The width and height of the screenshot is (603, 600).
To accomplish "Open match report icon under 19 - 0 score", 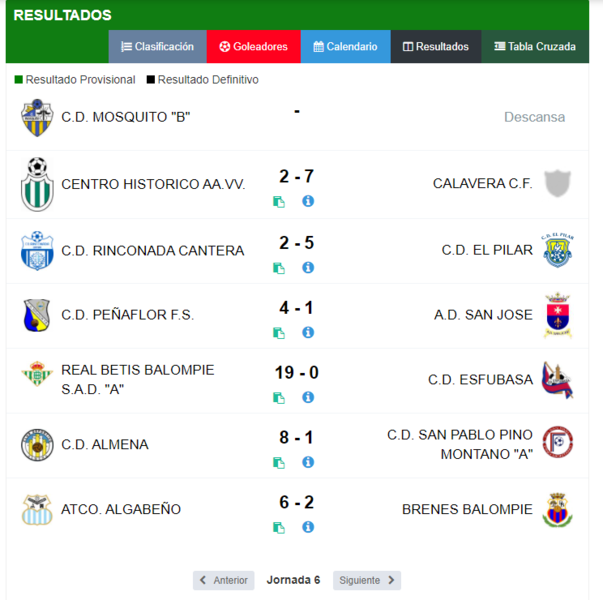I will (279, 398).
